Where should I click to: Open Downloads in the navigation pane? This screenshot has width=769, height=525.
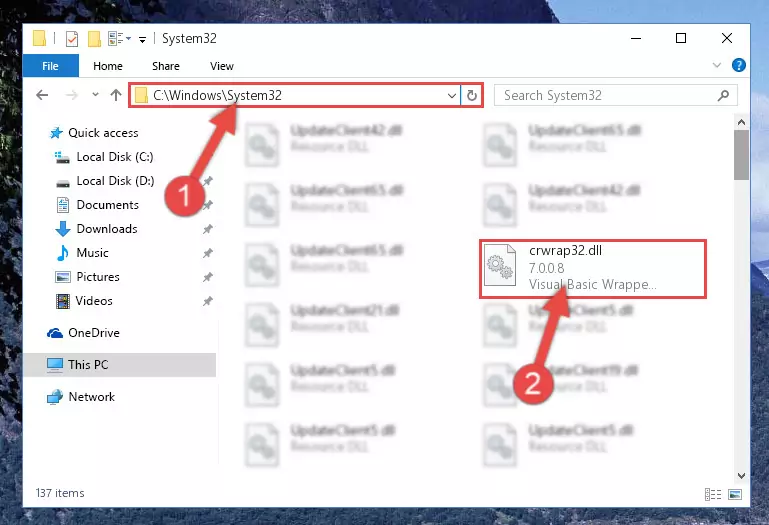107,229
